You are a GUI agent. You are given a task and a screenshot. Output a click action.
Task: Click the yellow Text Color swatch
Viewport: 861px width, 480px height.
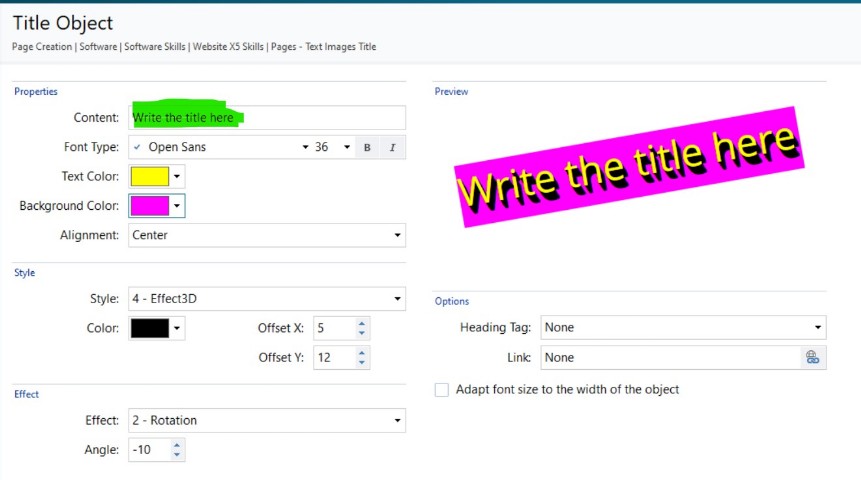point(149,176)
